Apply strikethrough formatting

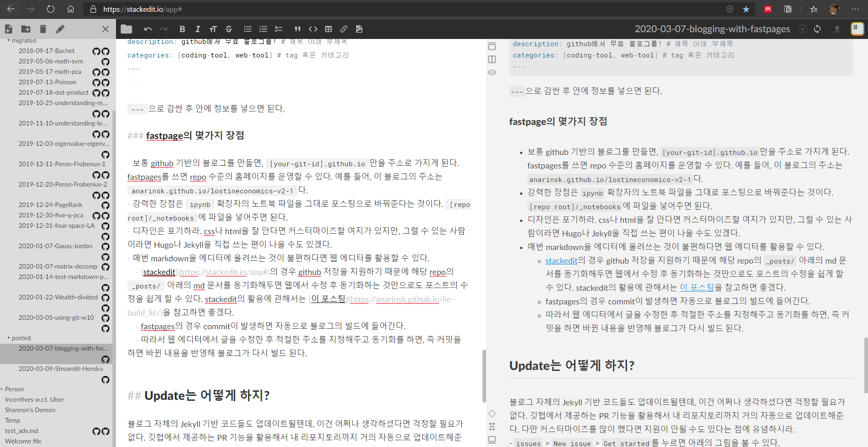pyautogui.click(x=229, y=29)
